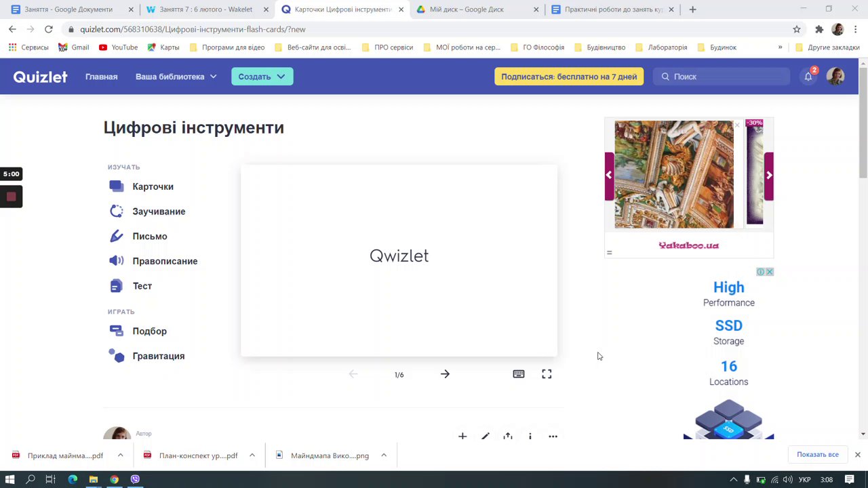The height and width of the screenshot is (488, 868).
Task: Edit set with pencil icon
Action: (485, 436)
